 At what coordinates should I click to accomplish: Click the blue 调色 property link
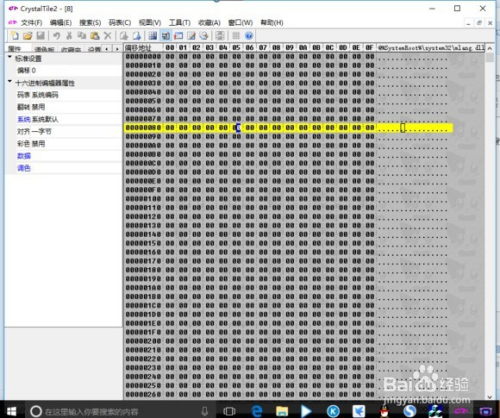pos(24,168)
